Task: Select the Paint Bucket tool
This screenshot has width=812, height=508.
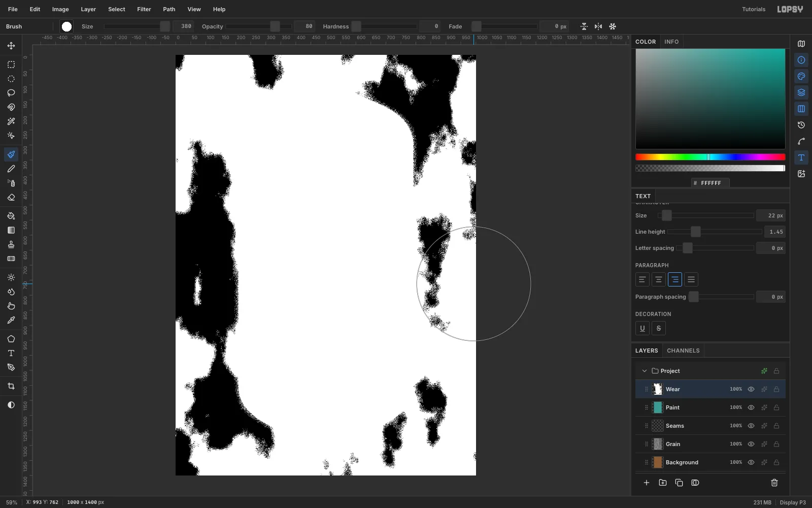Action: [11, 216]
